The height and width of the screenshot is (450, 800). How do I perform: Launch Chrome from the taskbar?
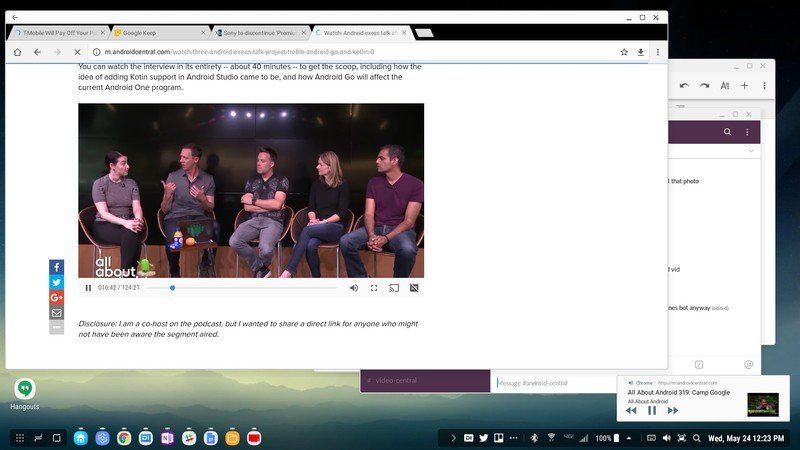[x=124, y=438]
